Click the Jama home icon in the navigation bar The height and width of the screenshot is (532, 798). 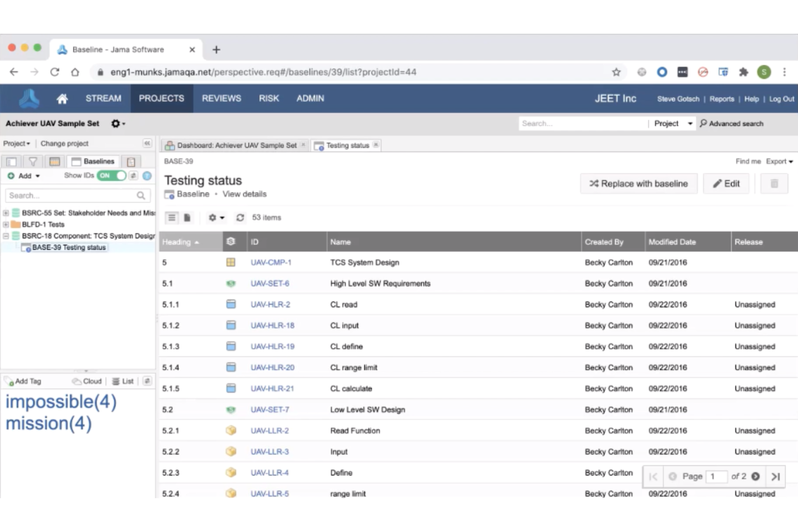coord(63,98)
